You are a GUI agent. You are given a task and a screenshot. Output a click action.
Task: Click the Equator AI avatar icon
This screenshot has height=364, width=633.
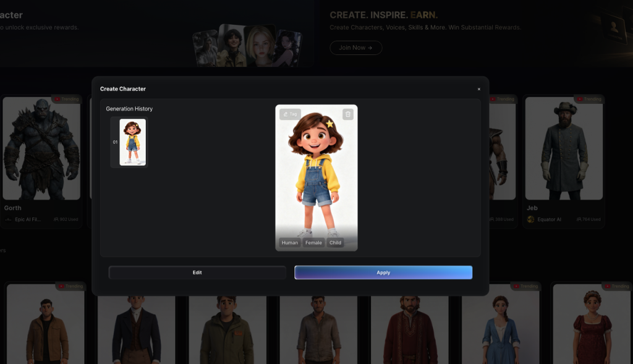point(530,219)
